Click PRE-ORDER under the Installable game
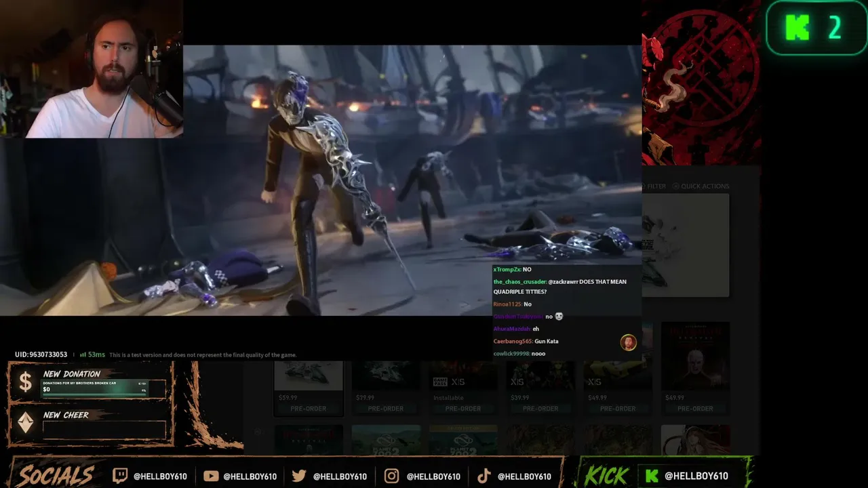 (x=463, y=409)
